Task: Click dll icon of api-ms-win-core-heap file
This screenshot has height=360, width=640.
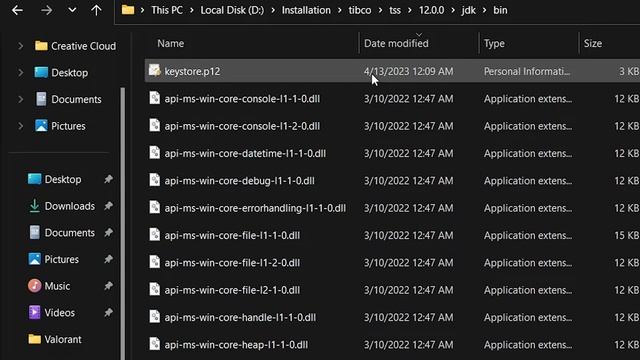Action: click(x=154, y=344)
